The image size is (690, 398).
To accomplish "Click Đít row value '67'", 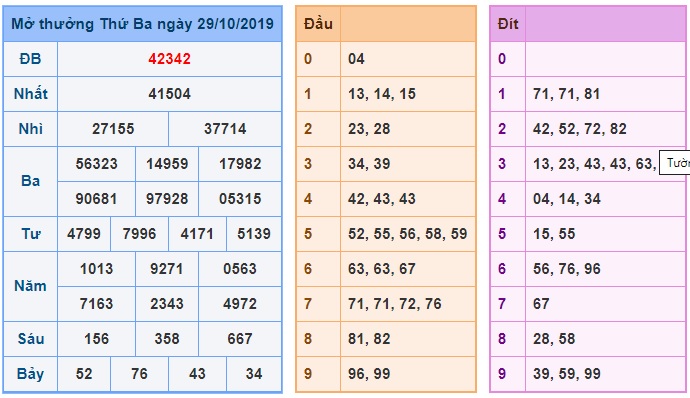I will tap(541, 304).
